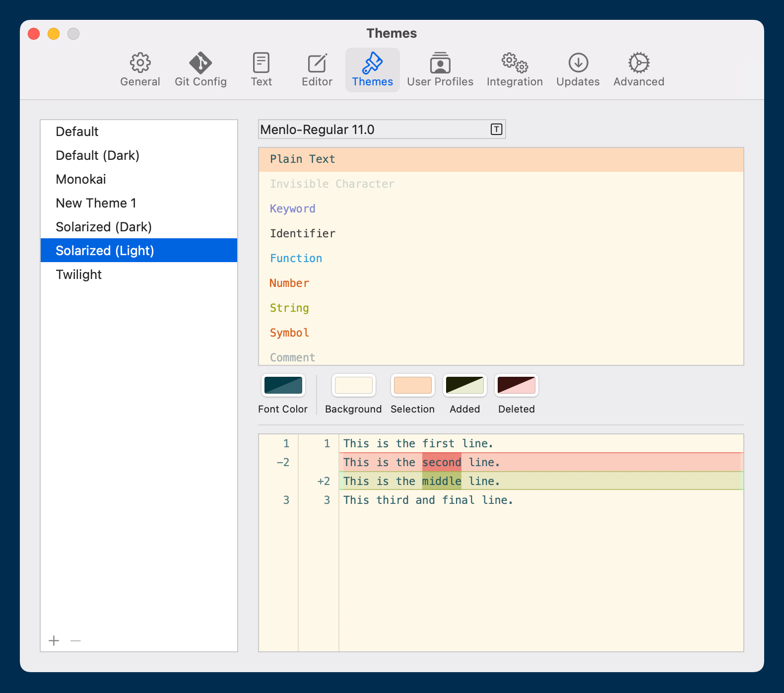
Task: Click the font picker icon button
Action: click(x=496, y=130)
